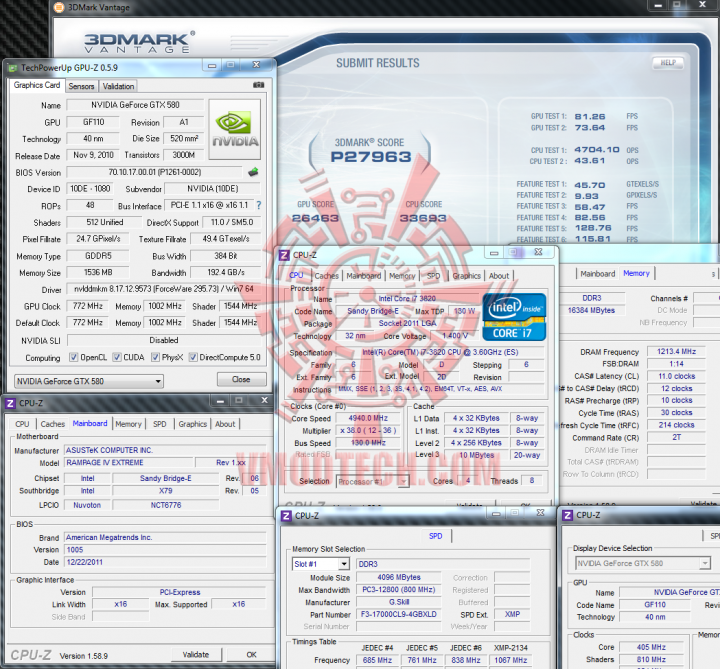Screen dimensions: 720x669
Task: Click the BIOS save chip icon in GPU-Z
Action: pos(253,172)
